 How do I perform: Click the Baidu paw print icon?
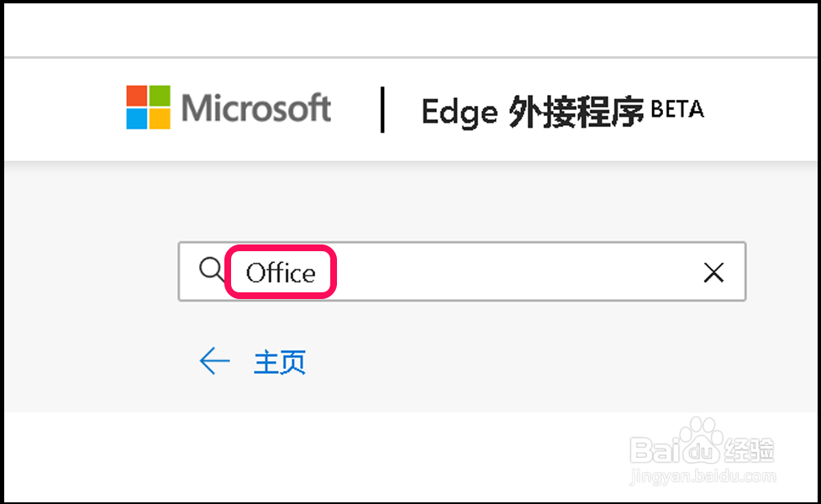click(x=702, y=439)
